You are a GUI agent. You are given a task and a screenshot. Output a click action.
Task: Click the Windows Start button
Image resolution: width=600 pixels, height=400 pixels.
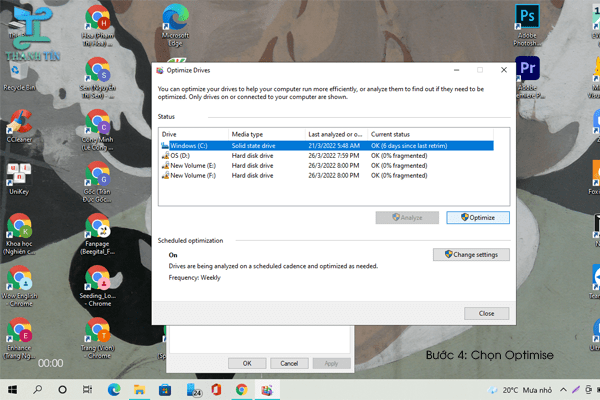(x=13, y=389)
